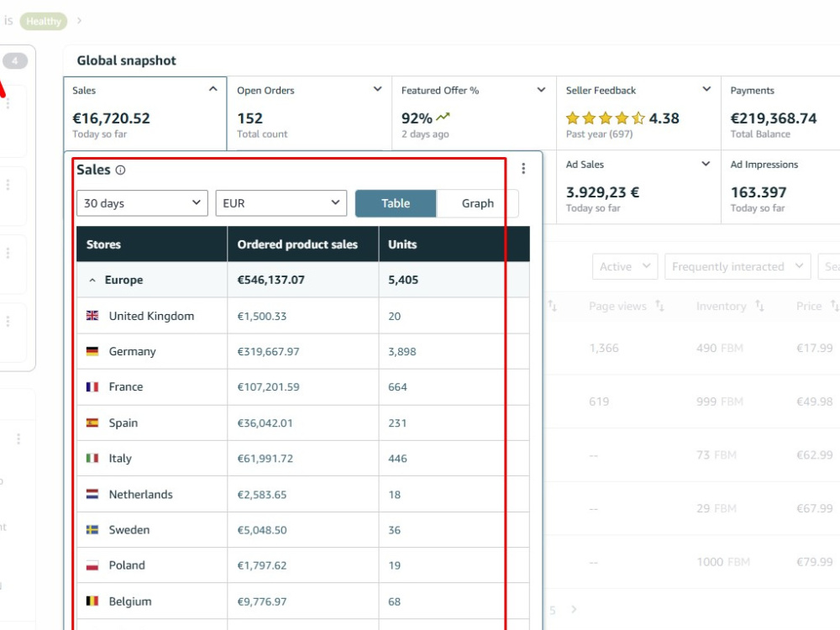Click the Seller Feedback star rating
This screenshot has width=840, height=630.
pos(606,118)
